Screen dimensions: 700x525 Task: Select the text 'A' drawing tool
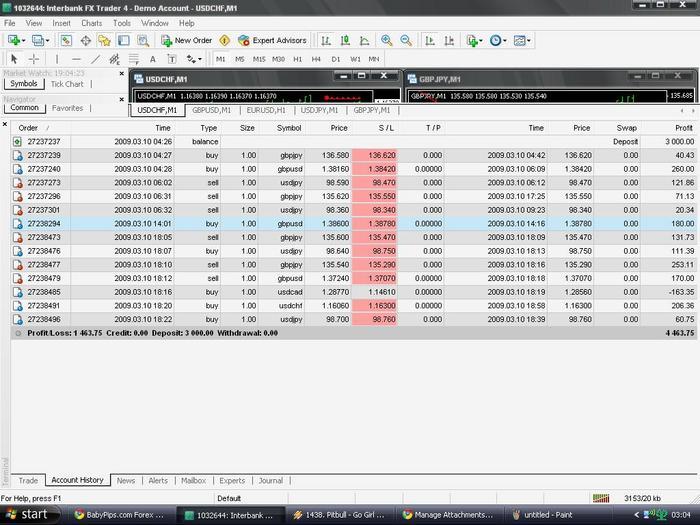(x=153, y=59)
